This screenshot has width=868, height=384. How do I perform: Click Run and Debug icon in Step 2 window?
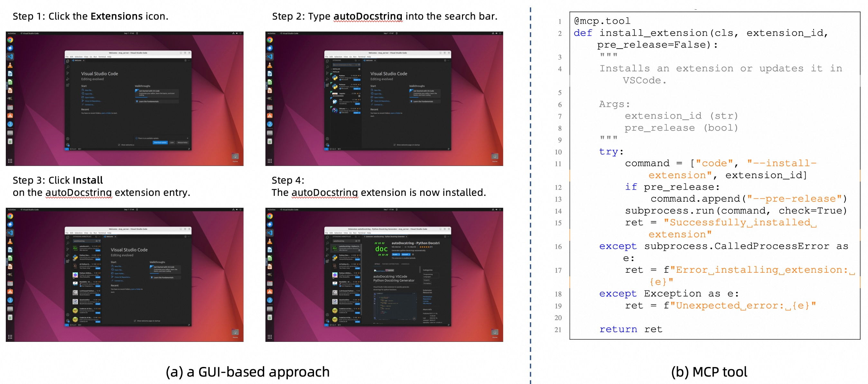[327, 79]
